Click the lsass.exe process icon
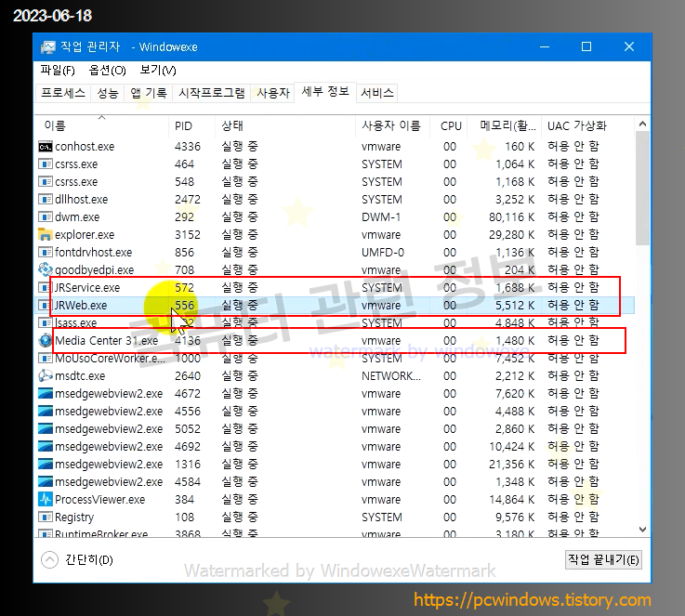This screenshot has width=685, height=616. (x=46, y=323)
